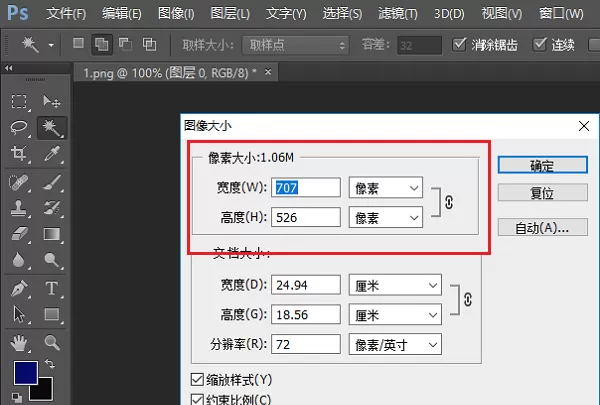Open the 视图(V) menu
The height and width of the screenshot is (405, 600).
coord(502,14)
